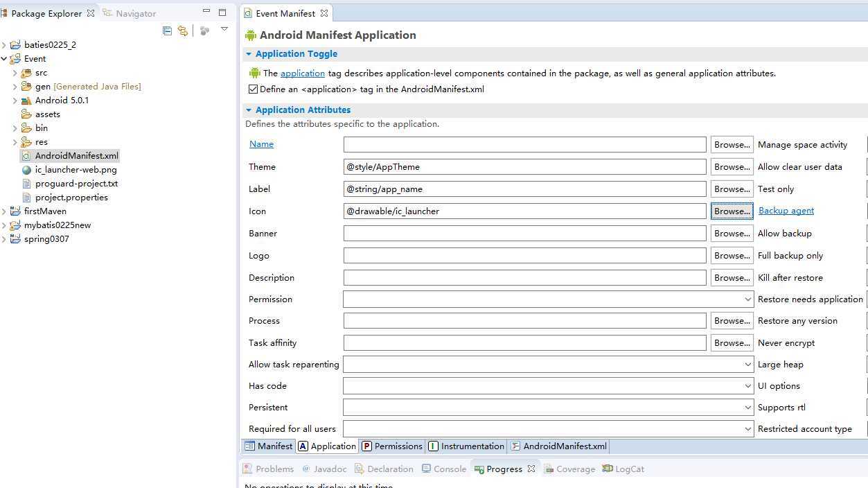Close the Package Explorer tab
This screenshot has width=868, height=488.
click(x=91, y=13)
